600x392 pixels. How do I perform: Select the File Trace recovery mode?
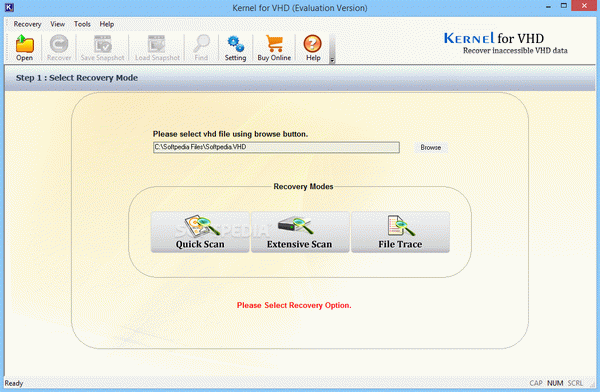coord(400,232)
